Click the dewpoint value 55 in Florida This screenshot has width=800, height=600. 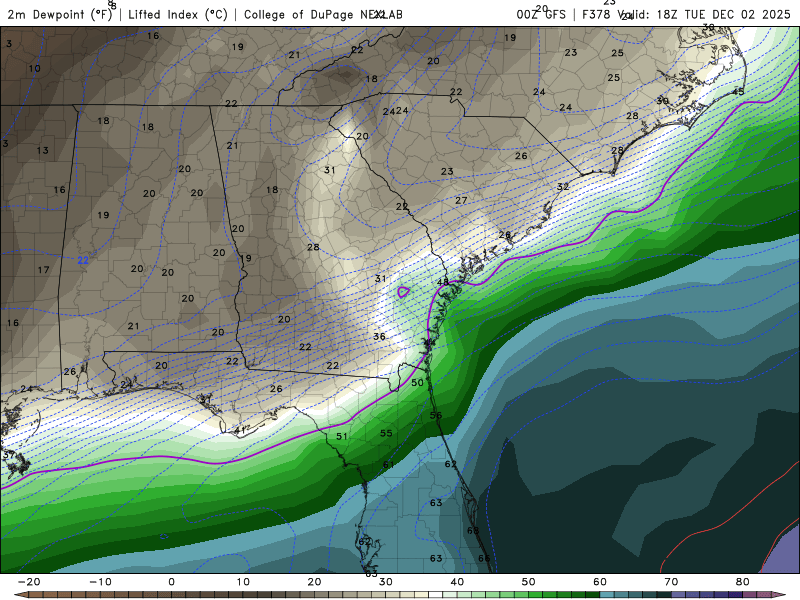click(x=386, y=433)
